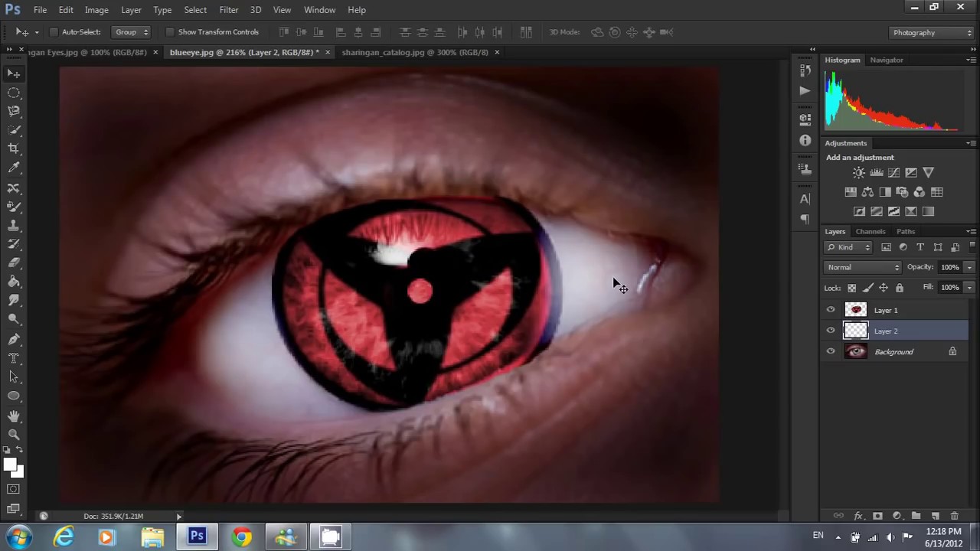This screenshot has width=980, height=551.
Task: Select the Move tool in the toolbox
Action: [14, 73]
